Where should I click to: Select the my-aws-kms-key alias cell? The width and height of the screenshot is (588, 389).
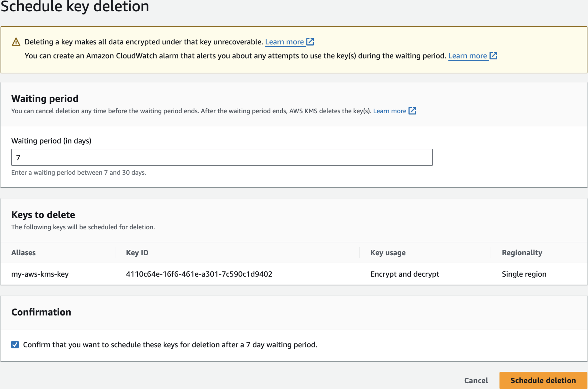[40, 274]
